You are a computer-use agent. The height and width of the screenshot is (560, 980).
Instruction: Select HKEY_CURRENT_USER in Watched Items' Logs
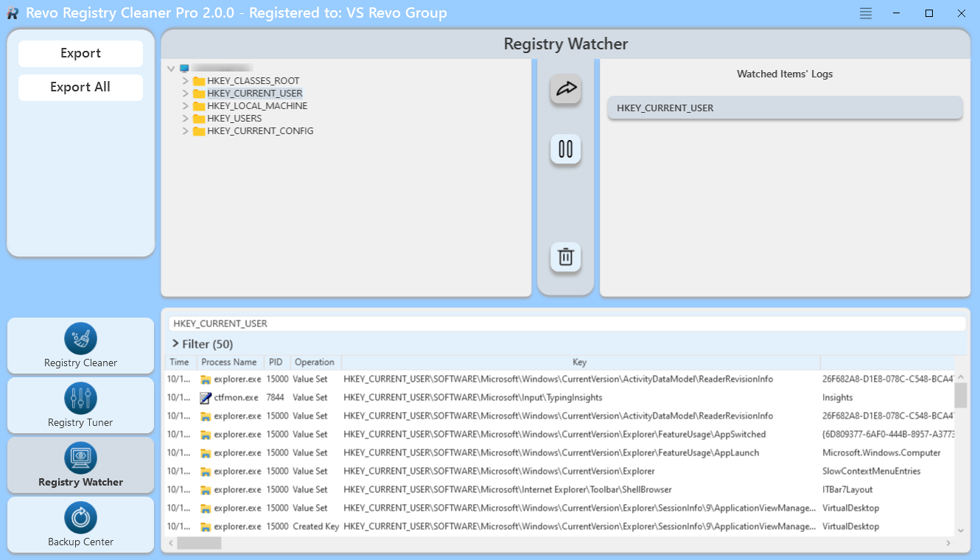click(x=784, y=108)
